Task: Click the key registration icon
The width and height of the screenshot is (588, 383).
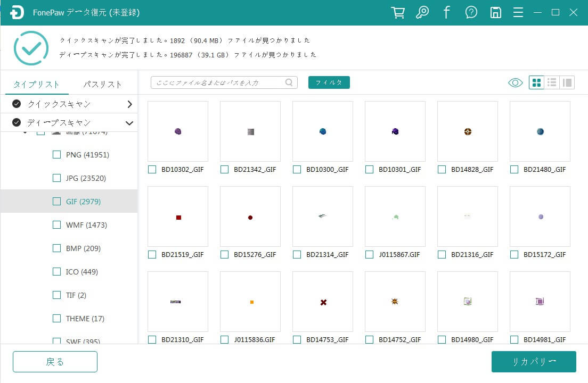Action: click(422, 12)
